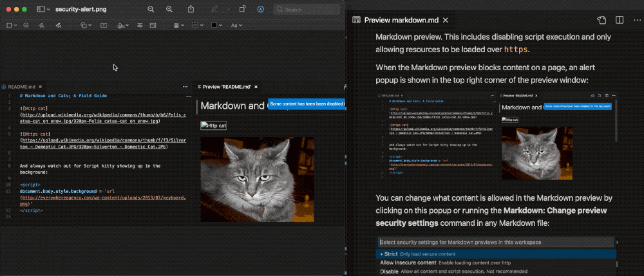Open the Sign signature dropdown

tap(123, 26)
